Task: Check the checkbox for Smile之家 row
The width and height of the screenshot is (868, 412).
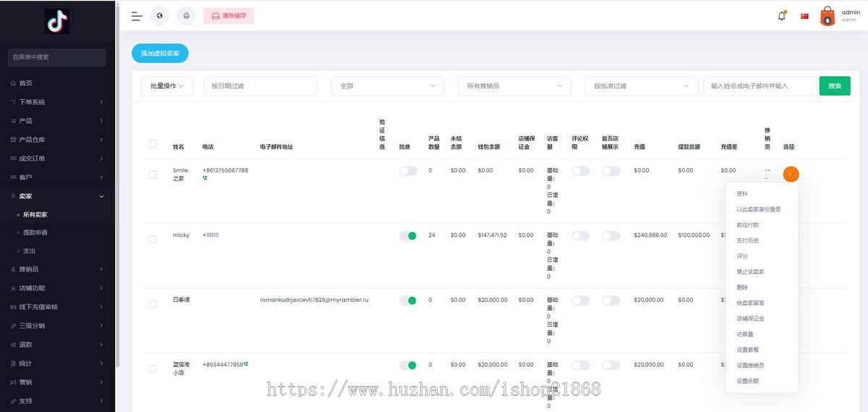Action: click(153, 175)
